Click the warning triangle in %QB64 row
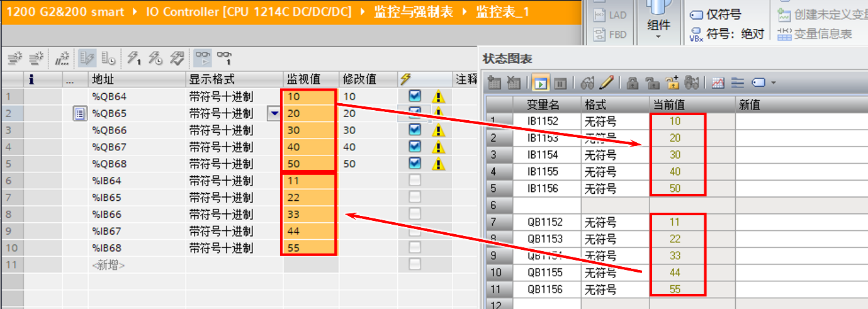The image size is (868, 309). point(438,97)
